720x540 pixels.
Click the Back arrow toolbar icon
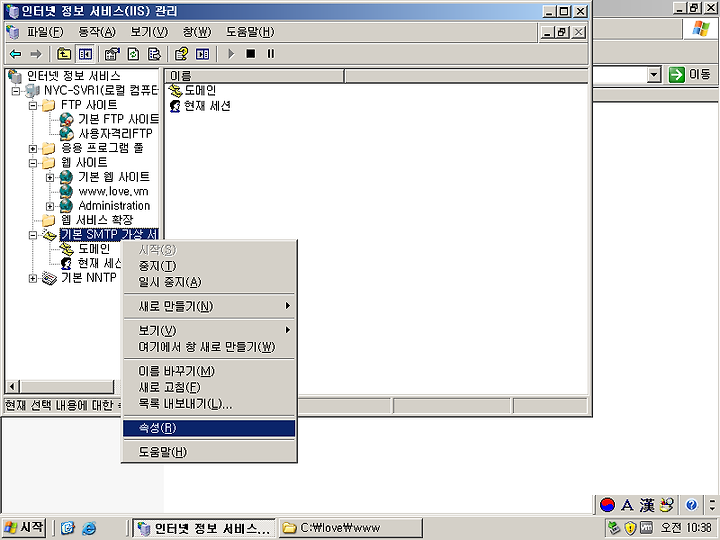pos(16,54)
